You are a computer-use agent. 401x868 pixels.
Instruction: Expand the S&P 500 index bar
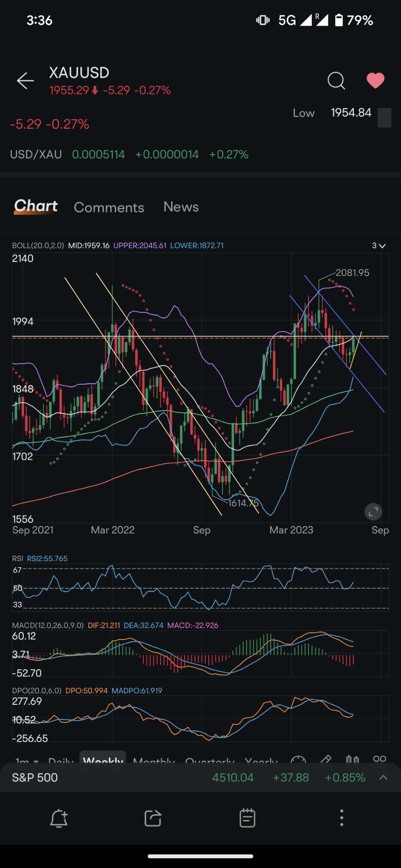tap(383, 777)
